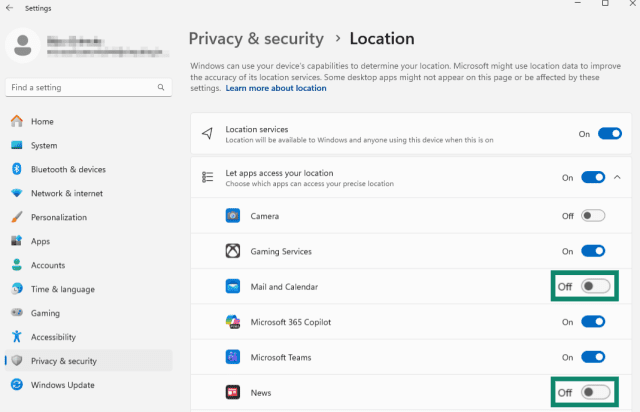This screenshot has height=412, width=640.
Task: Turn off Microsoft 365 Copilot location toggle
Action: [593, 322]
